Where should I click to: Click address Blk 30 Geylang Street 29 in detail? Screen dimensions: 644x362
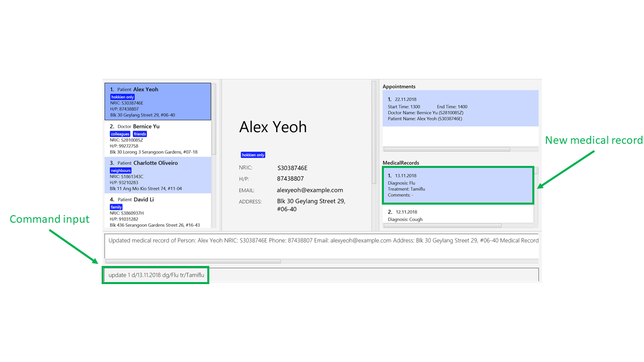click(x=311, y=205)
